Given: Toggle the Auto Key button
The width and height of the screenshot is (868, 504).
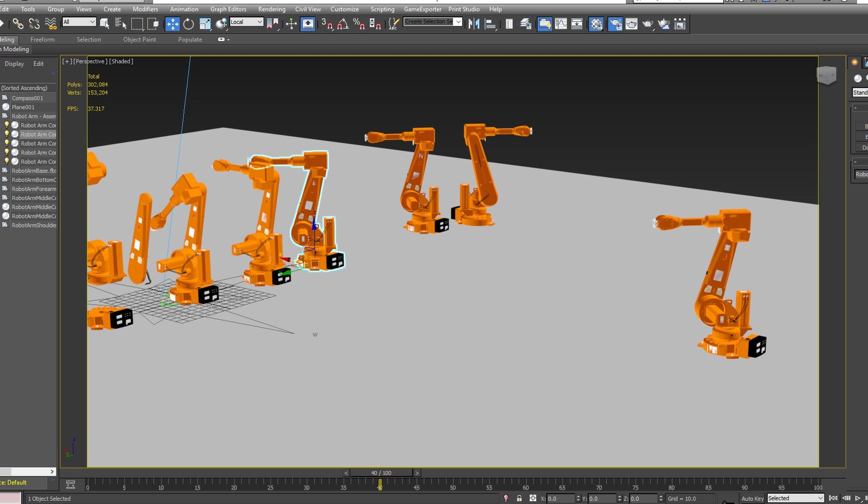Looking at the screenshot, I should pyautogui.click(x=752, y=498).
